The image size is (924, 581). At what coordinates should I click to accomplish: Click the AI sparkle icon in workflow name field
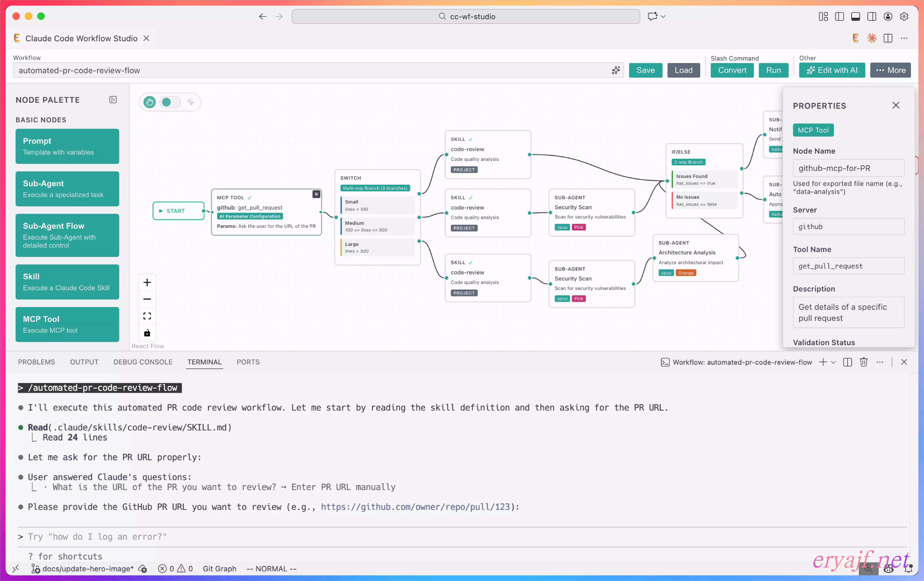[x=616, y=70]
